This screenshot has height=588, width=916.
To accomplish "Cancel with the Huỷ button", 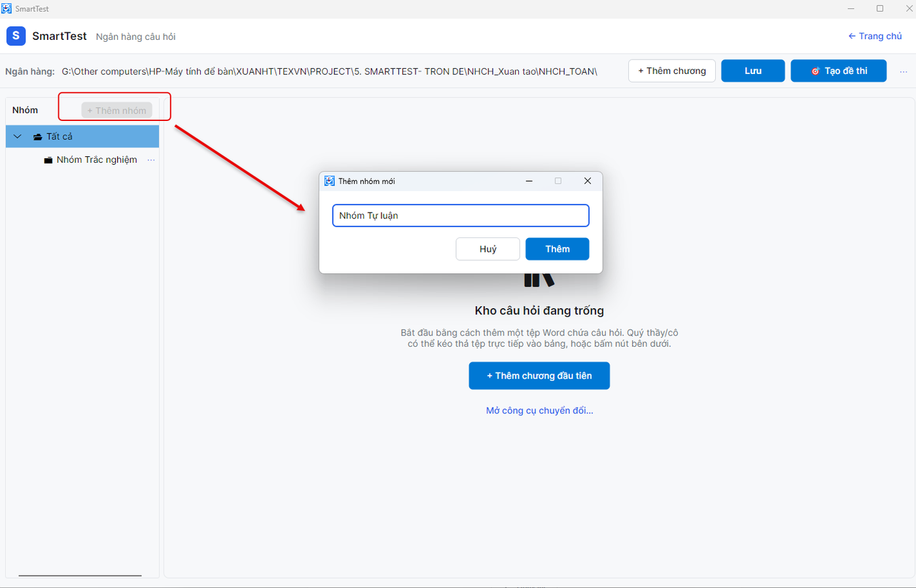I will coord(488,249).
